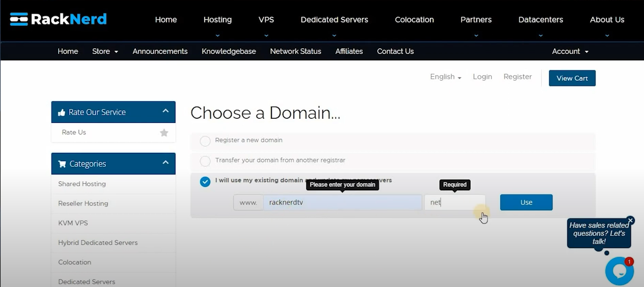Click the RackNerd logo
The height and width of the screenshot is (287, 644).
pos(58,19)
